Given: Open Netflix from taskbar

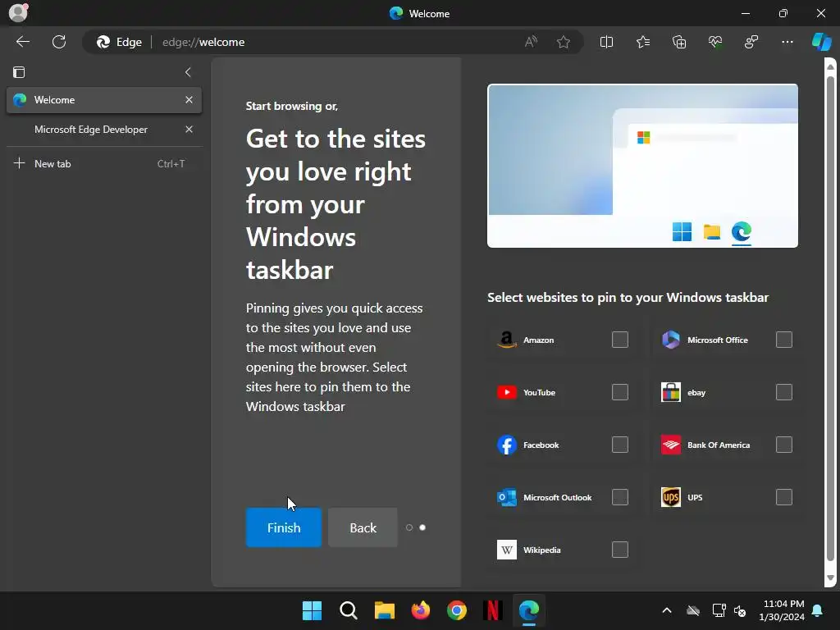Looking at the screenshot, I should point(492,610).
